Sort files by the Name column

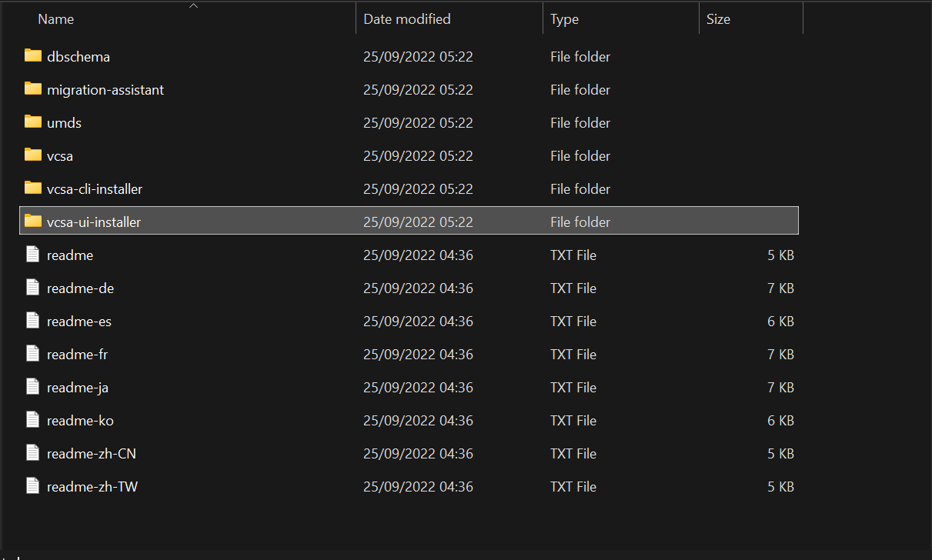click(x=55, y=19)
